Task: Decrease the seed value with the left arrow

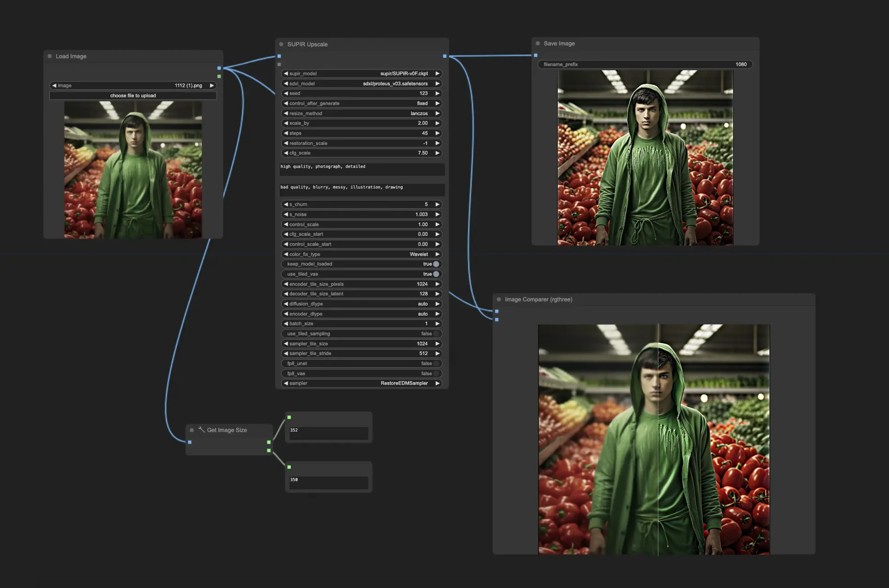Action: coord(286,93)
